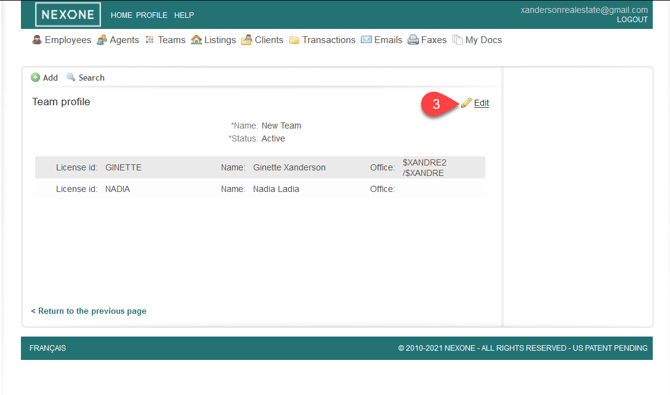Go to the Emails section

click(x=388, y=40)
